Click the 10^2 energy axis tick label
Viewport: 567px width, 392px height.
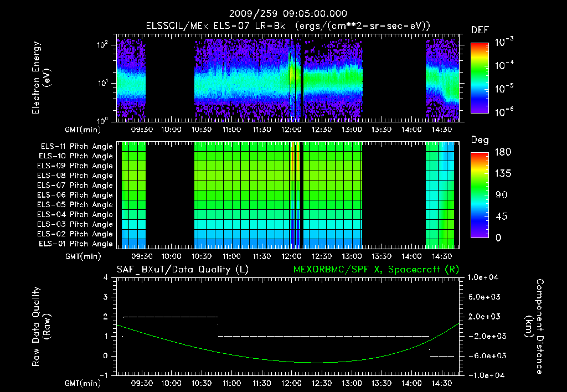102,45
